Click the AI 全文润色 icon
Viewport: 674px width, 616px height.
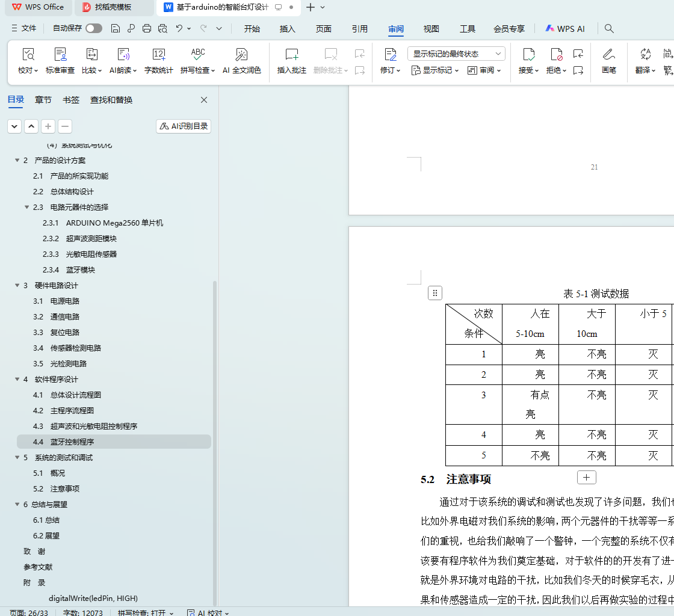[x=241, y=55]
